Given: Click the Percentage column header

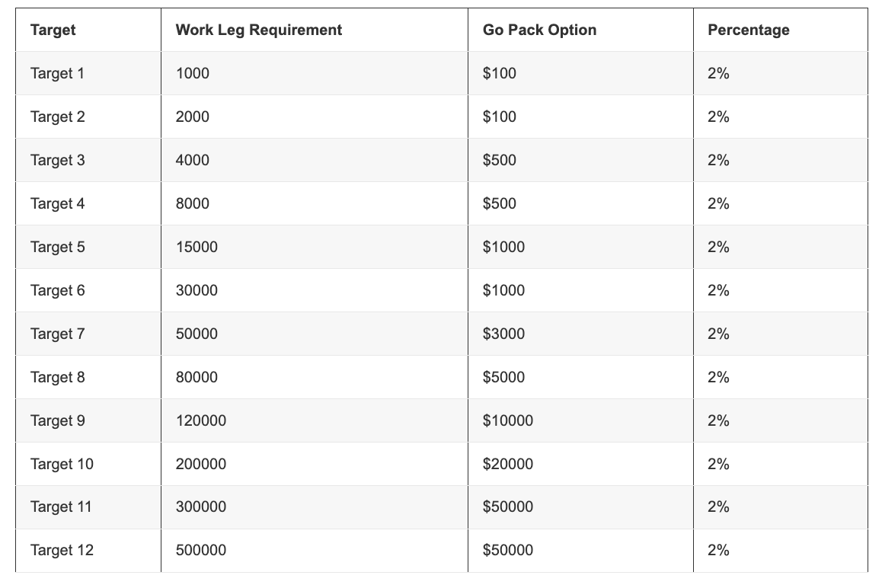Looking at the screenshot, I should [748, 30].
